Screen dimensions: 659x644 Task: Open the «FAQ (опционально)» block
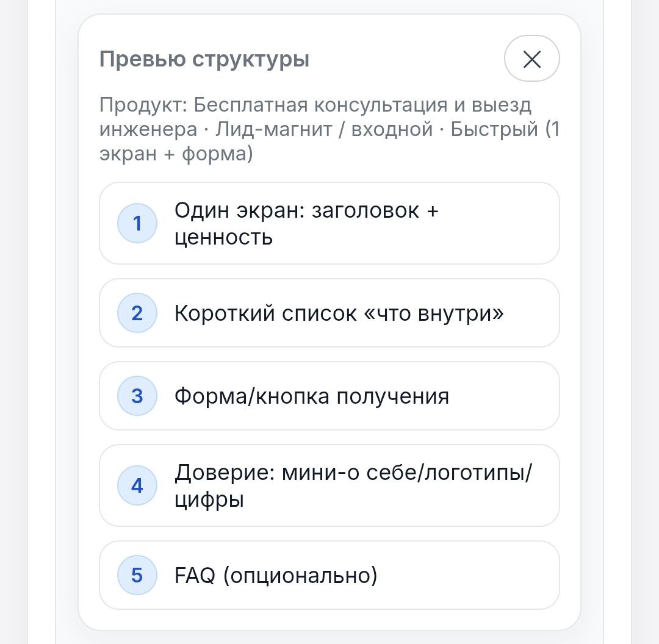tap(329, 575)
